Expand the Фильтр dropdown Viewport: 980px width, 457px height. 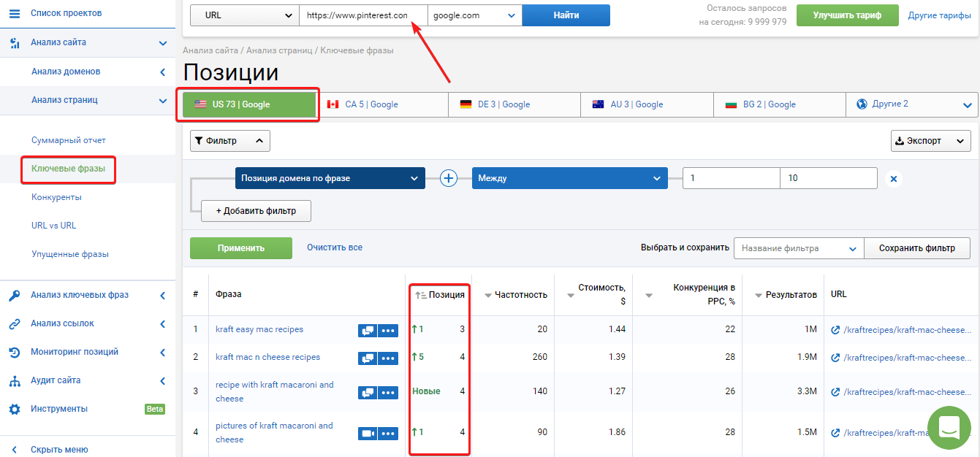[x=230, y=141]
